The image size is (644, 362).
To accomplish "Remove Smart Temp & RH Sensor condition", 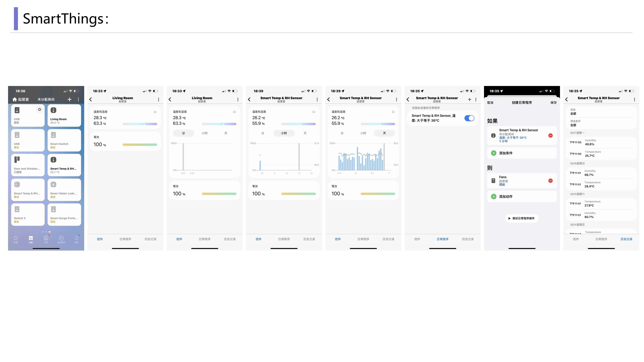I will click(x=550, y=135).
